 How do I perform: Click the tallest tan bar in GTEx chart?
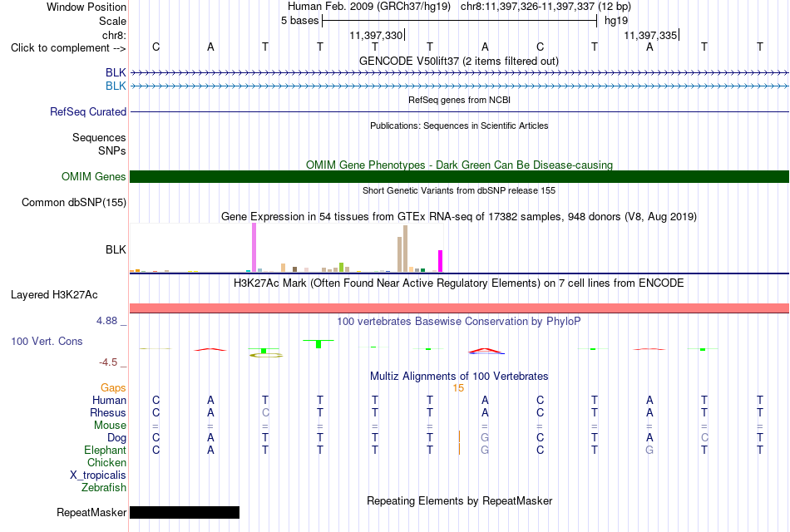(x=405, y=249)
